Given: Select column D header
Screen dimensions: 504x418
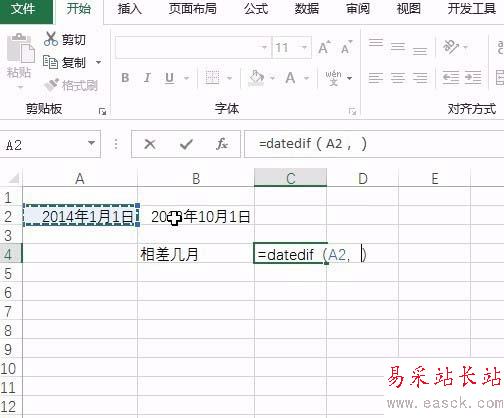Looking at the screenshot, I should coord(363,179).
